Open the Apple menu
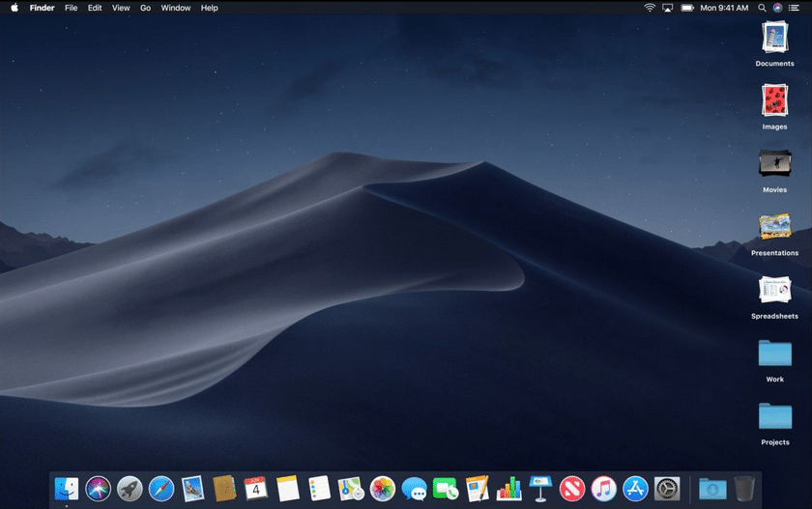 (14, 8)
